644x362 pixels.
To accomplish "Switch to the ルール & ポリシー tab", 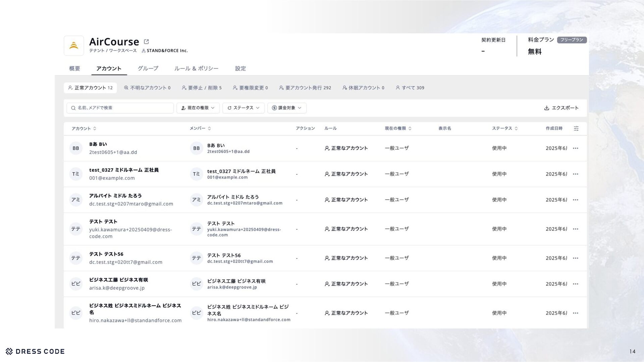I will pyautogui.click(x=196, y=68).
